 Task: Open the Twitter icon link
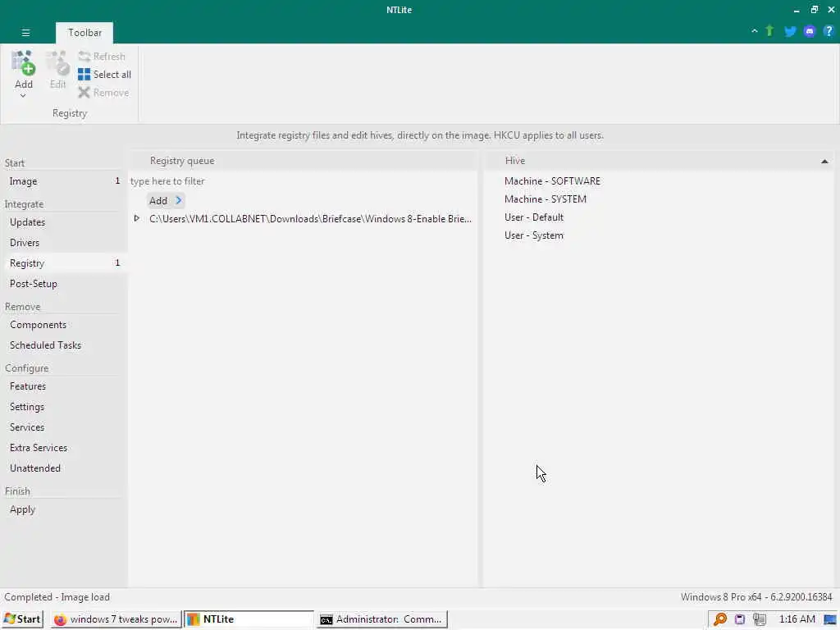[790, 32]
